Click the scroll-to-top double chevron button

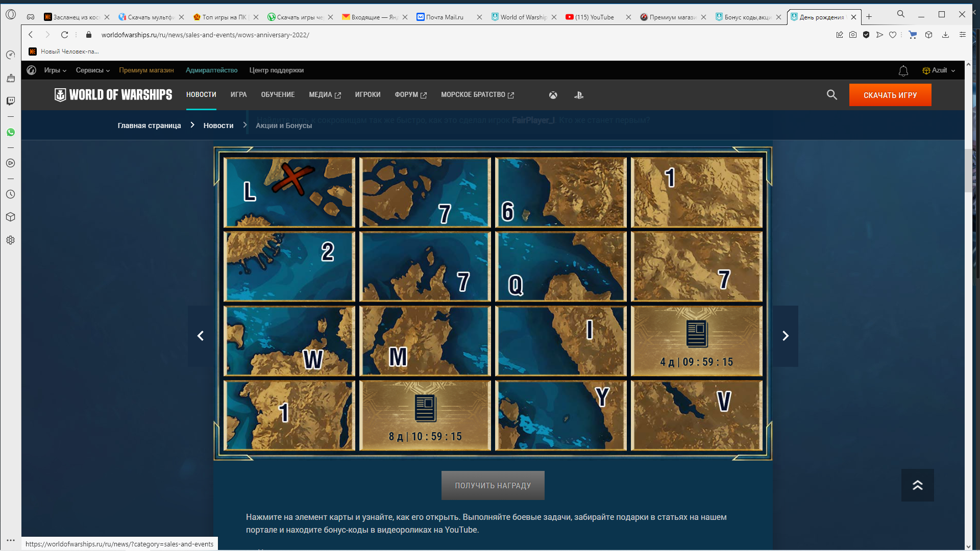coord(918,485)
